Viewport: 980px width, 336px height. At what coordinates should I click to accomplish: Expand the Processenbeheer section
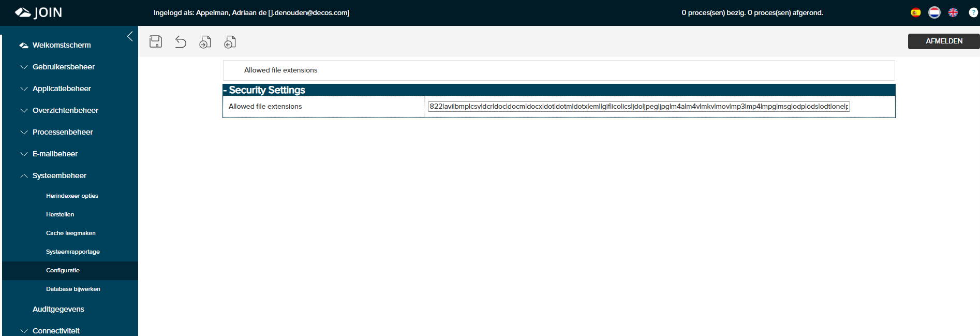(x=63, y=132)
